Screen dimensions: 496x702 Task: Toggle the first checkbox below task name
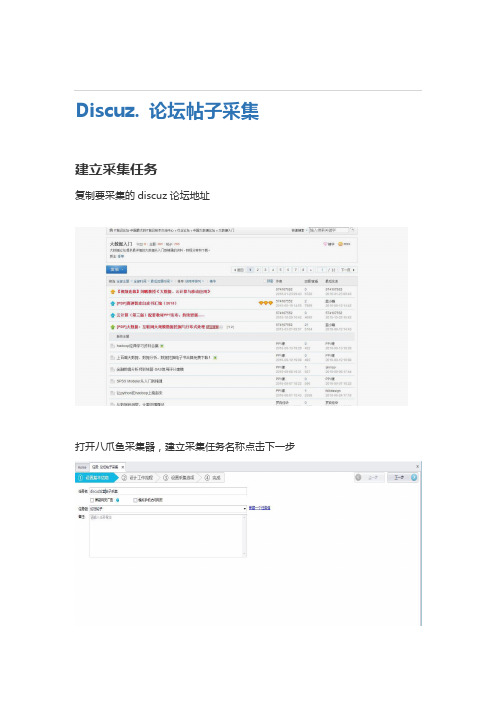(x=92, y=500)
